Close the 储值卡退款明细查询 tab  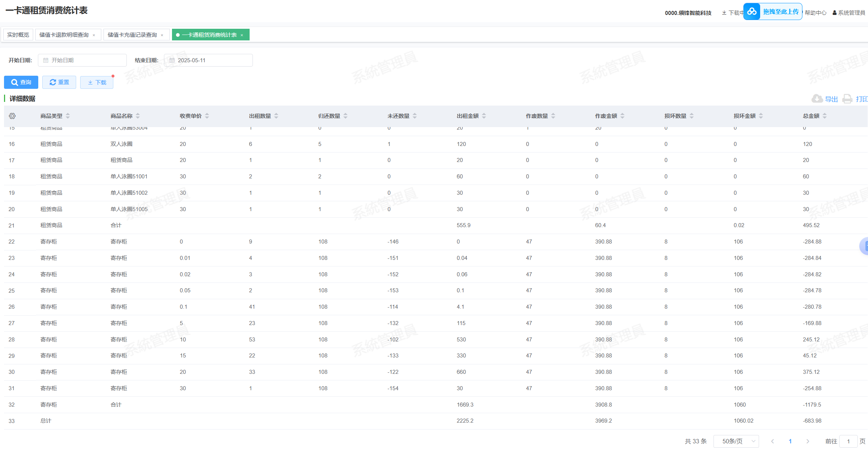click(94, 35)
